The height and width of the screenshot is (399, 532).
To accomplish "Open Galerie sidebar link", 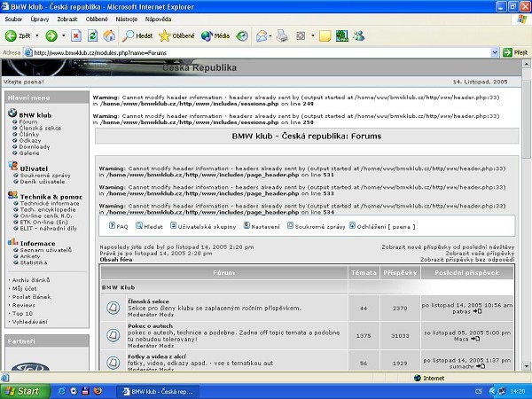I will [x=29, y=153].
